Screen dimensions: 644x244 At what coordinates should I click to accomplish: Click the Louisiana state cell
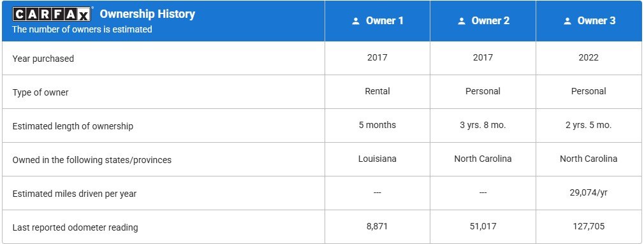(377, 159)
